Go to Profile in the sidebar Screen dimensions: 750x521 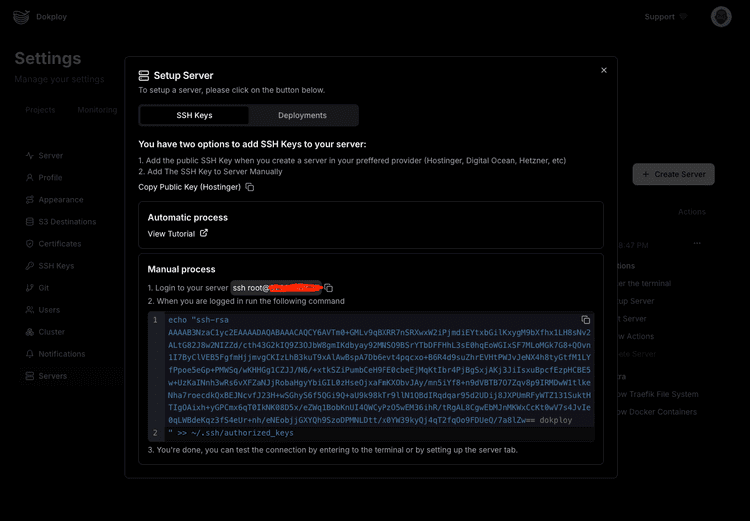[50, 178]
